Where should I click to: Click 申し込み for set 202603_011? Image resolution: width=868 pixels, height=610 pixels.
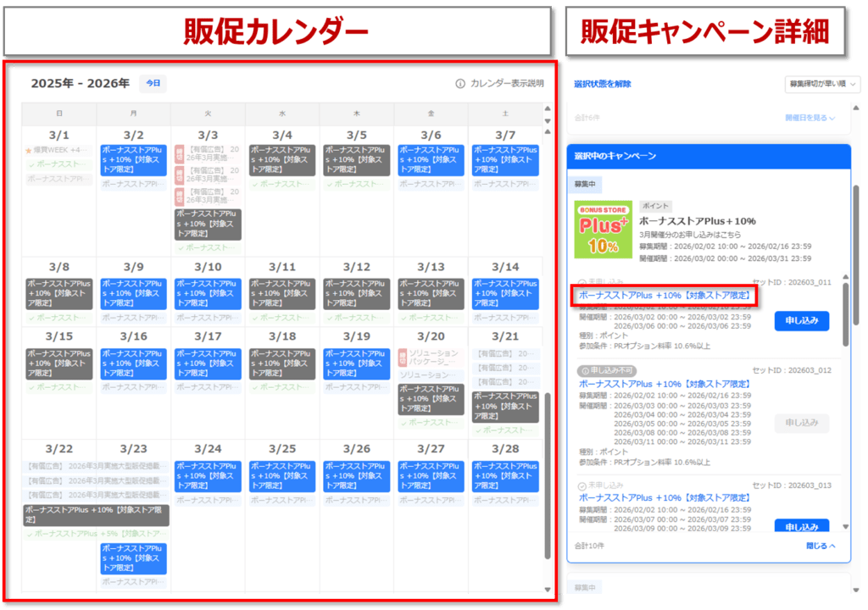tap(802, 321)
